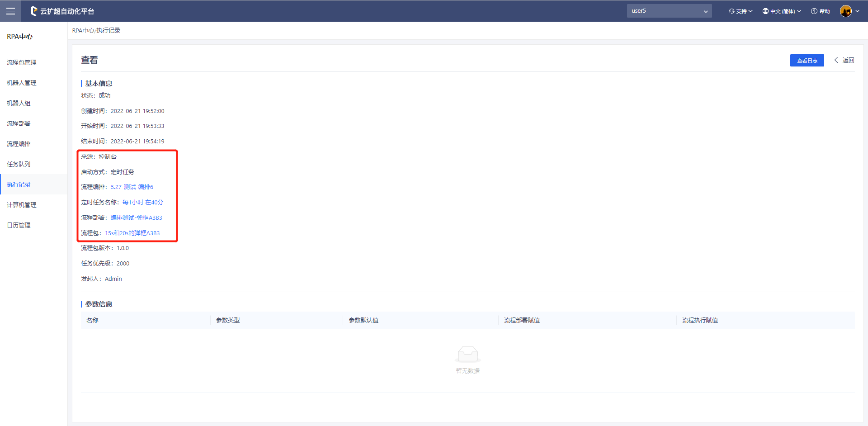This screenshot has width=868, height=426.
Task: Select 任务队列 sidebar entry
Action: [x=19, y=164]
